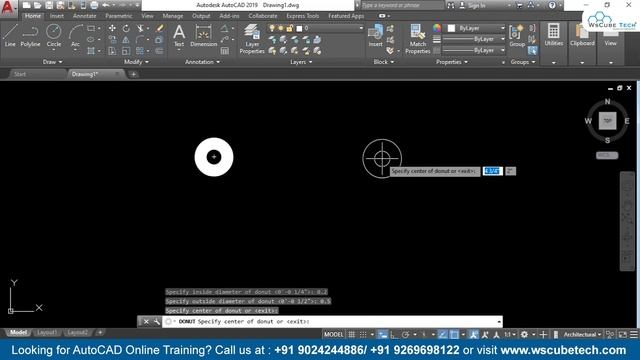Toggle dynamic input in status bar
The image size is (640, 360).
[x=382, y=335]
